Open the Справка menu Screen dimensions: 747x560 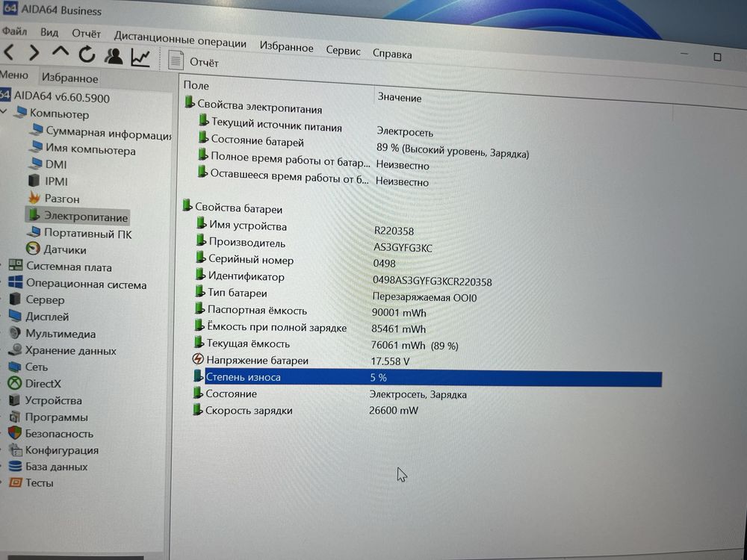pos(392,54)
